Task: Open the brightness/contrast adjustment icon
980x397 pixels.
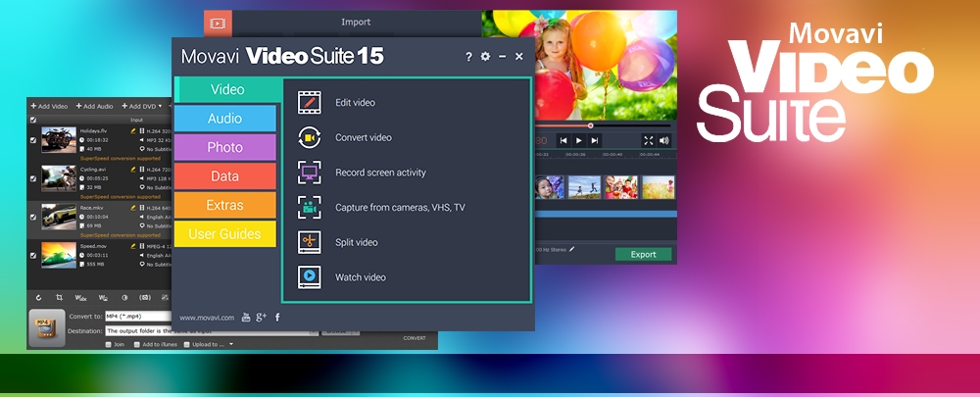Action: pos(124,298)
